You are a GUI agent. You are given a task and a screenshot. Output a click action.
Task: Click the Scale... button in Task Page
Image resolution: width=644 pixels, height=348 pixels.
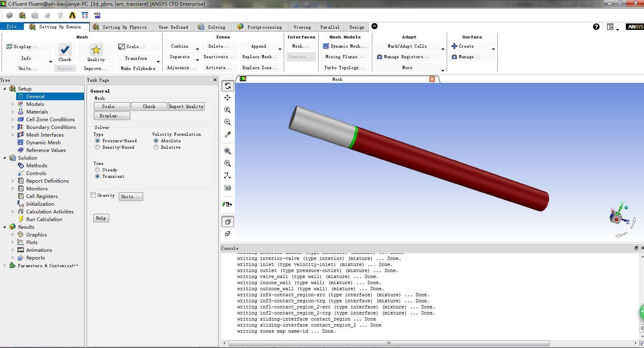(x=112, y=106)
